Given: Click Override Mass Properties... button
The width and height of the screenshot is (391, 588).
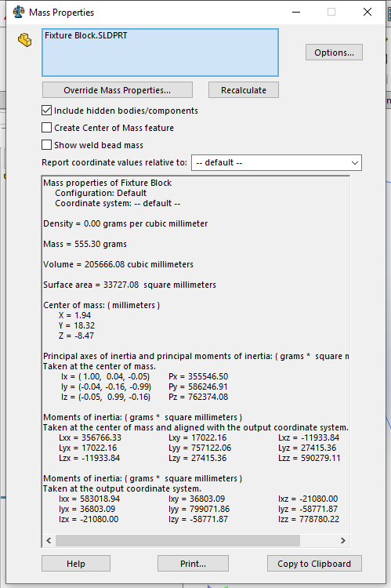Looking at the screenshot, I should point(118,90).
